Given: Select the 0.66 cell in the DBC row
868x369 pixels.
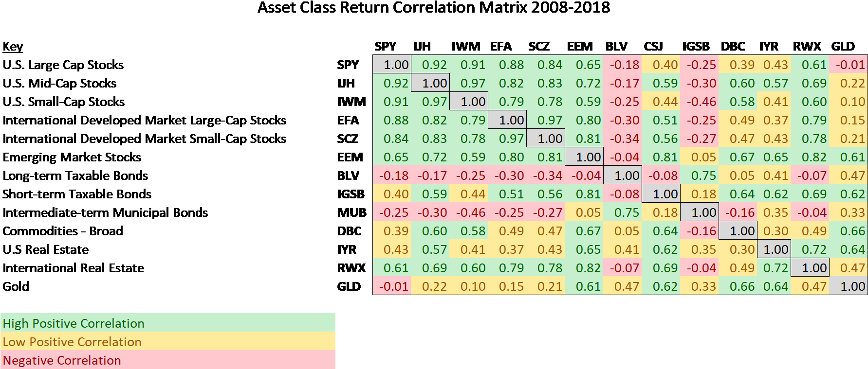Looking at the screenshot, I should [849, 231].
